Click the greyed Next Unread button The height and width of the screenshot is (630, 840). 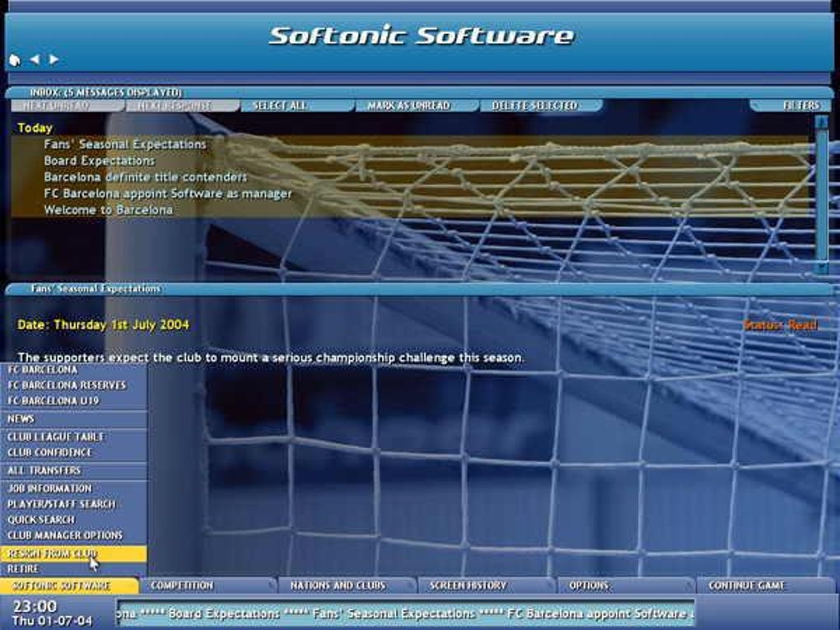(67, 105)
